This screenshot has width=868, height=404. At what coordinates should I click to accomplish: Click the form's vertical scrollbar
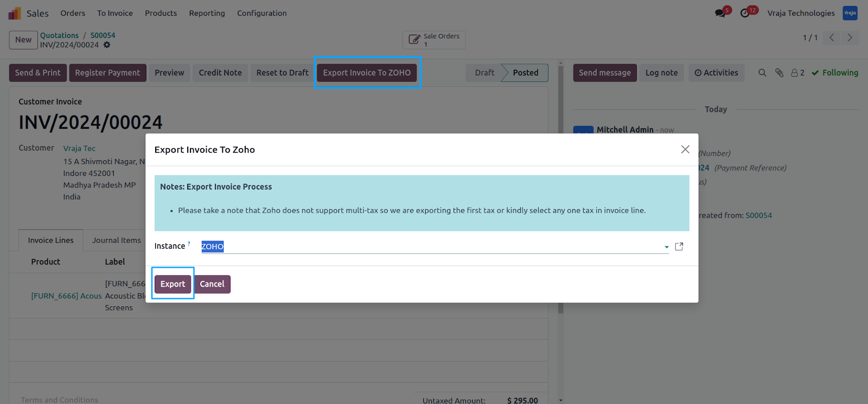pyautogui.click(x=560, y=190)
